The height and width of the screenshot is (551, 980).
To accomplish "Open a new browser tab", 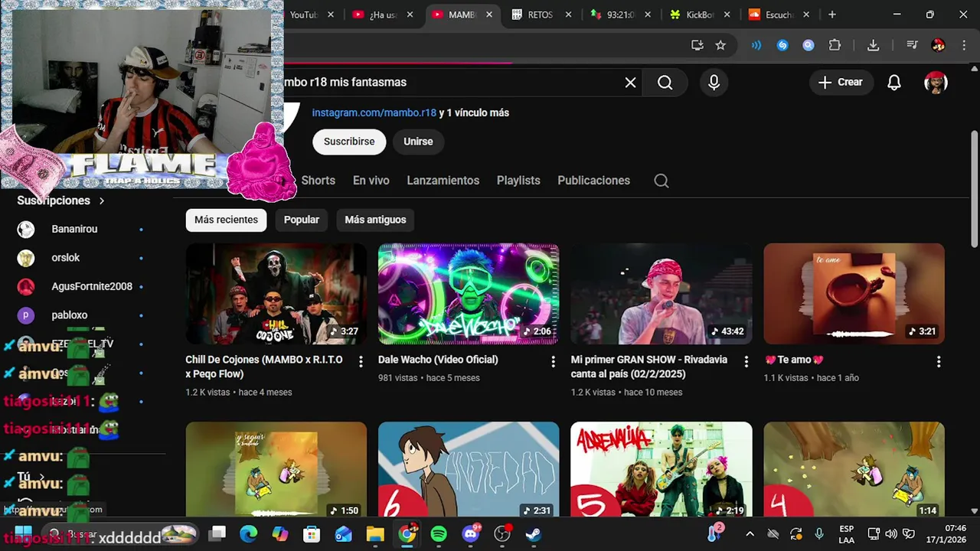I will (832, 15).
